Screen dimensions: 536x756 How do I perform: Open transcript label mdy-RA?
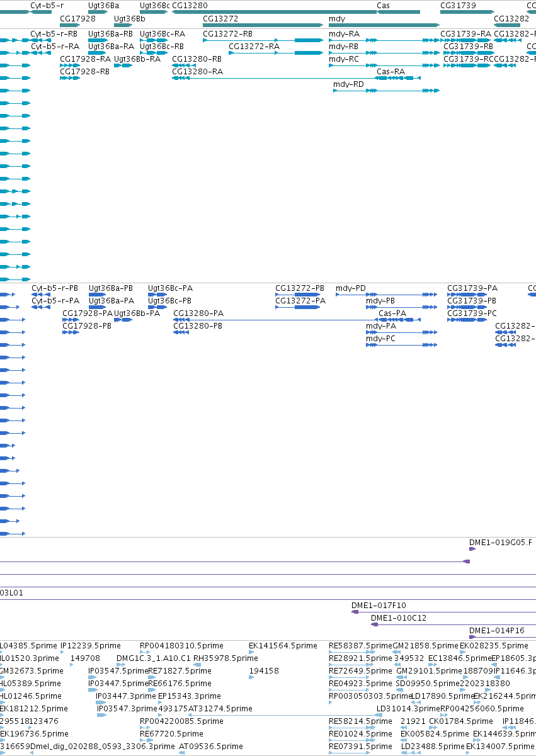(345, 33)
